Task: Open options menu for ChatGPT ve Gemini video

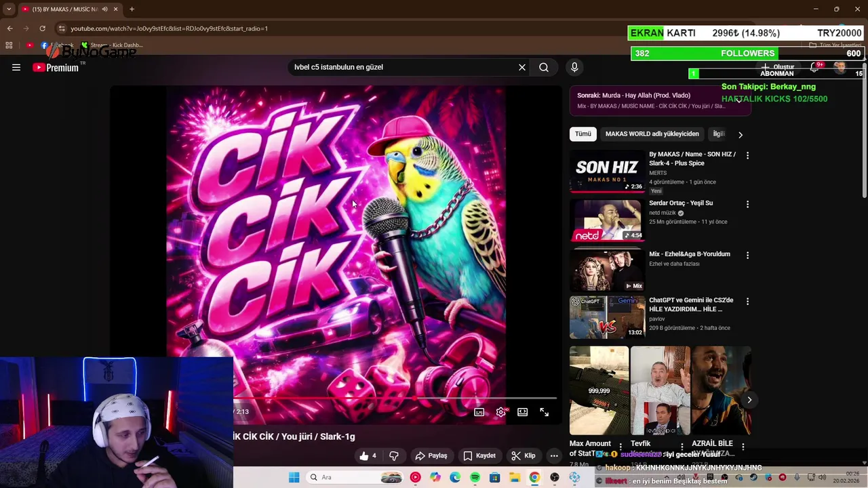Action: [x=747, y=301]
